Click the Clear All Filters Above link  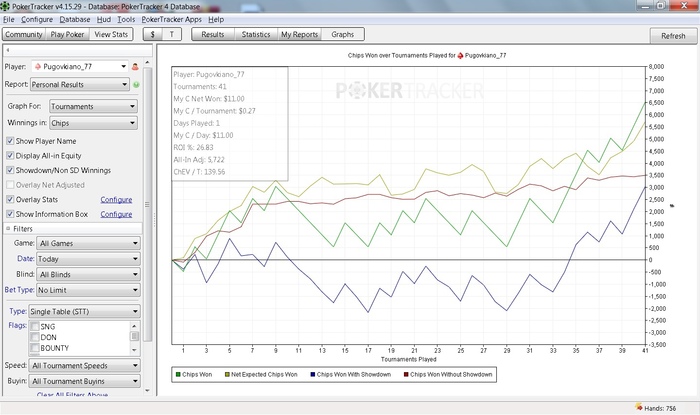[72, 394]
